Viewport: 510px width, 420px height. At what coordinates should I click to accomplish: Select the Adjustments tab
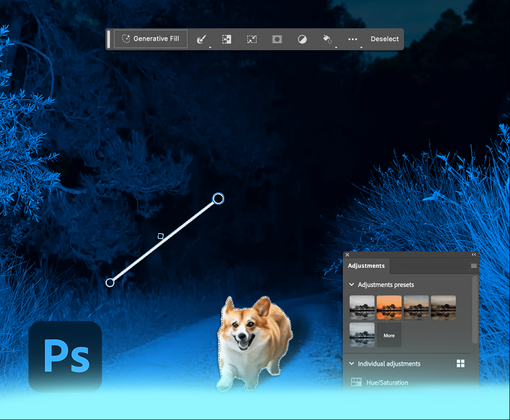tap(366, 266)
